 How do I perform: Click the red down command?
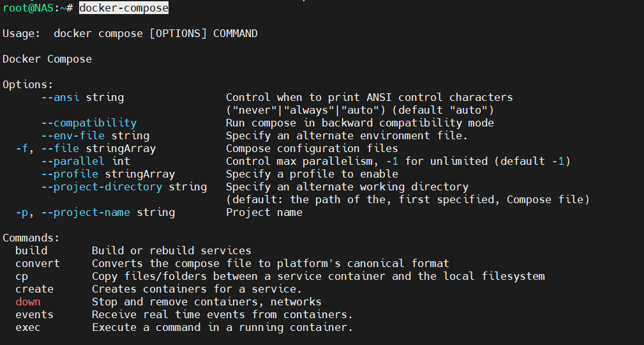[x=28, y=302]
